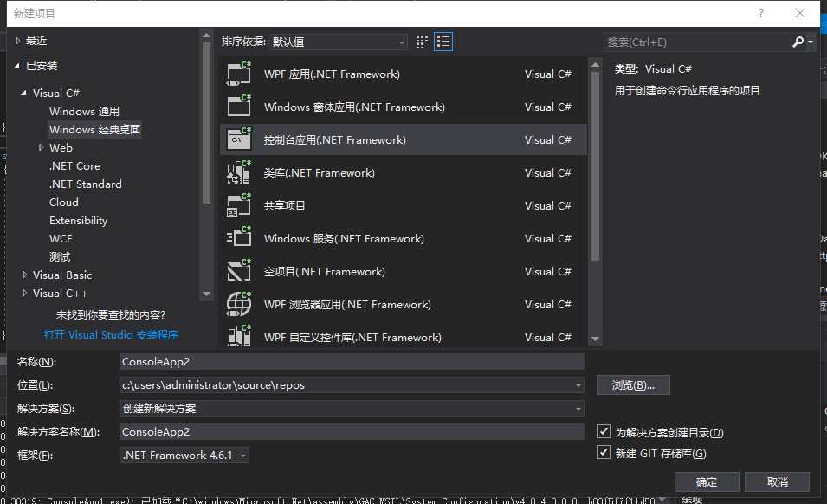Close the 新建项目 dialog
The width and height of the screenshot is (827, 504).
[x=800, y=13]
